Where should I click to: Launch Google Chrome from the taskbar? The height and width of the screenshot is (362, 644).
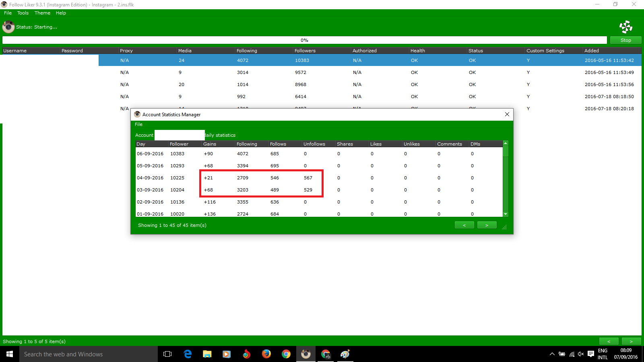pyautogui.click(x=286, y=354)
